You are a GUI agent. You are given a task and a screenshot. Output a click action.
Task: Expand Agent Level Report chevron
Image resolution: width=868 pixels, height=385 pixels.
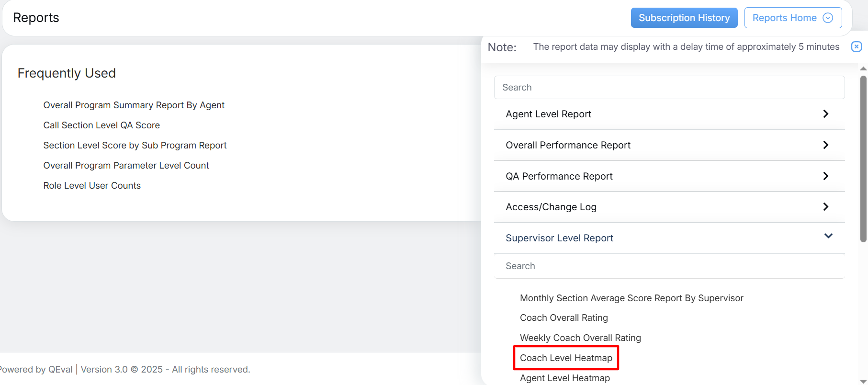coord(825,114)
